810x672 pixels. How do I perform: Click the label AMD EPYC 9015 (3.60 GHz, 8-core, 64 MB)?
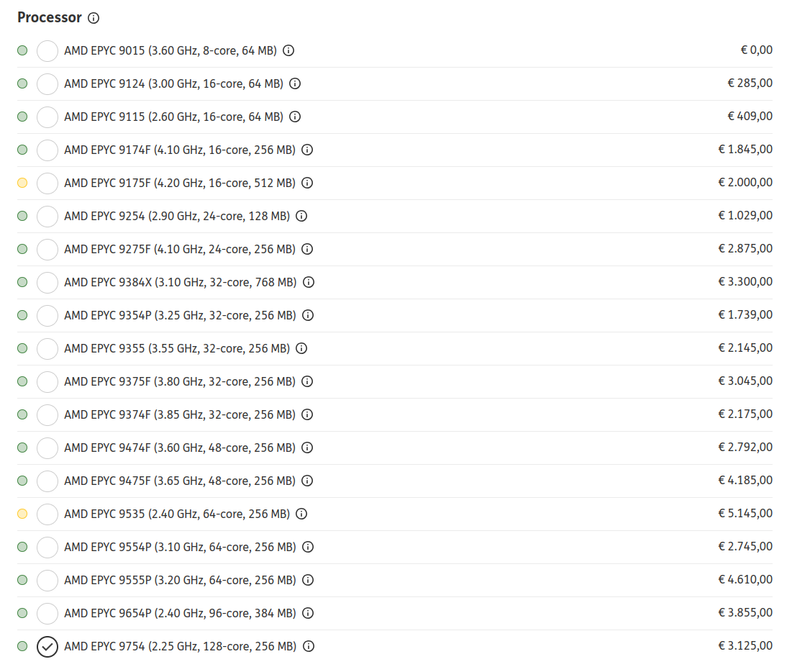click(x=170, y=51)
